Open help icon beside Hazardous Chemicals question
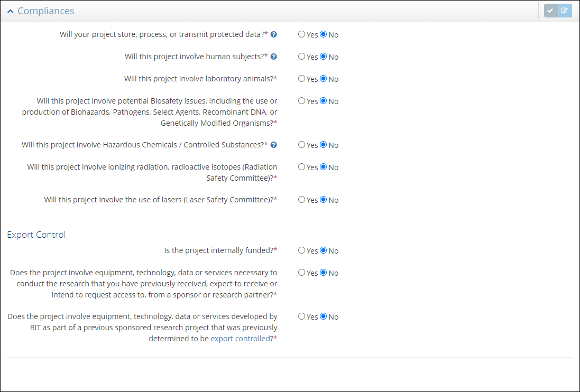 tap(274, 145)
